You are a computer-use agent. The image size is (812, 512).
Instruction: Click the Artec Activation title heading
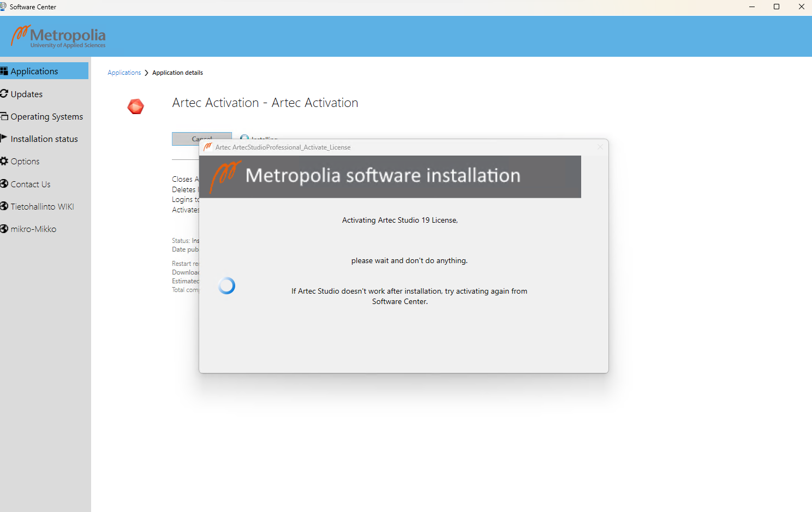265,103
